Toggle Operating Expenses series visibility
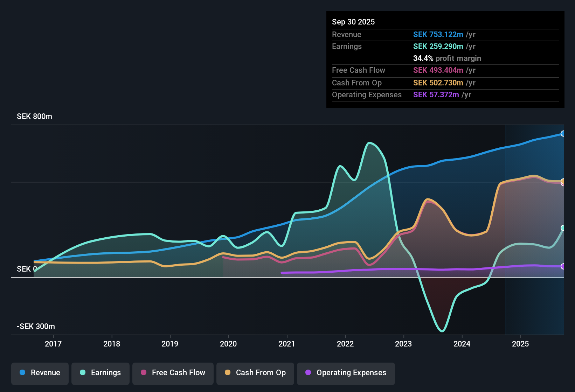The height and width of the screenshot is (392, 575). click(x=346, y=373)
